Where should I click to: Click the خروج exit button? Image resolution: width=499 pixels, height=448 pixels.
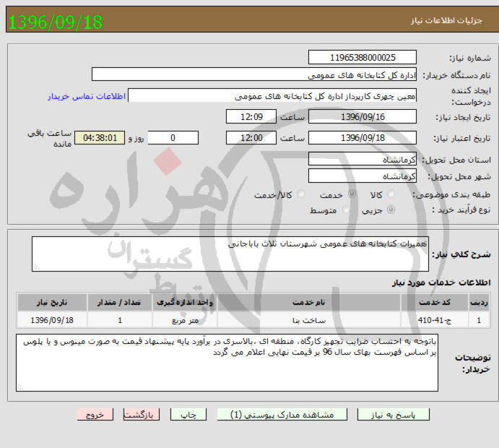pyautogui.click(x=95, y=415)
